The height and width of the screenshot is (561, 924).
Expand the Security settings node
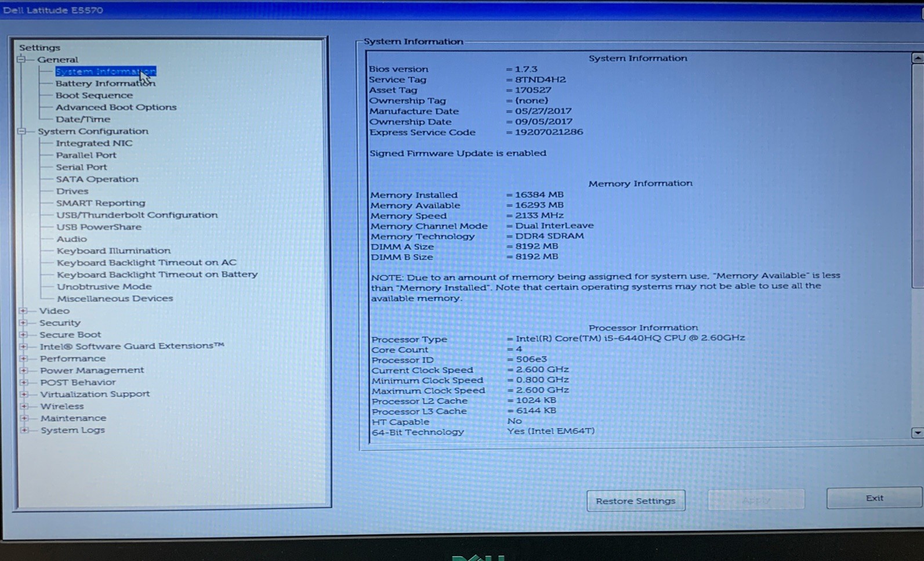click(23, 323)
